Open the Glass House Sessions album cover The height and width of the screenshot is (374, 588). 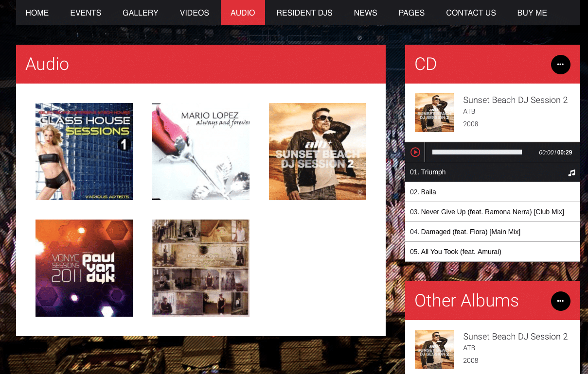tap(84, 152)
